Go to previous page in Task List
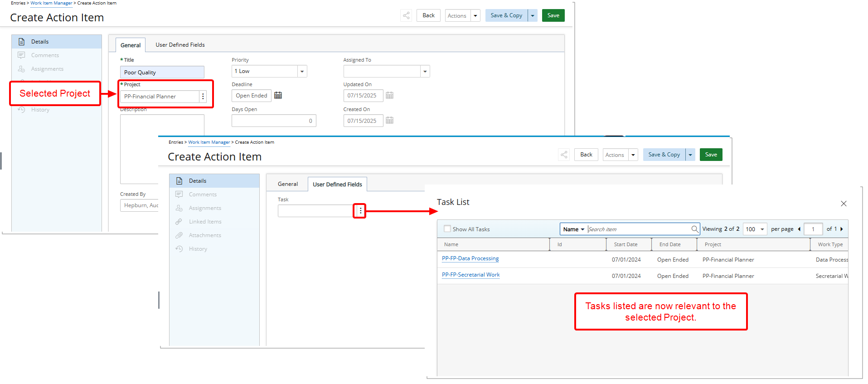The width and height of the screenshot is (868, 384). 799,229
